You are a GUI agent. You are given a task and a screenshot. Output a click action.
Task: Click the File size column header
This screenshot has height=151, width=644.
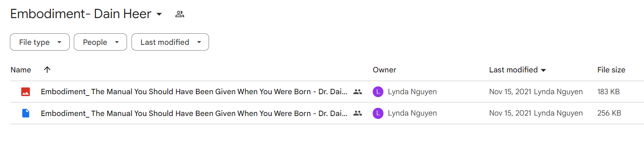coord(611,70)
